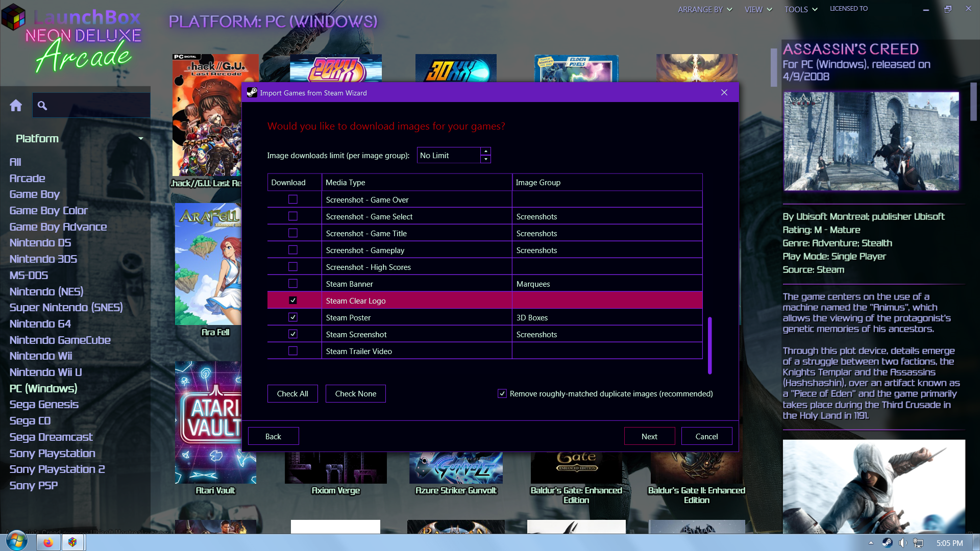Image resolution: width=980 pixels, height=551 pixels.
Task: Click the Assassin's Creed screenshot image
Action: click(x=871, y=141)
